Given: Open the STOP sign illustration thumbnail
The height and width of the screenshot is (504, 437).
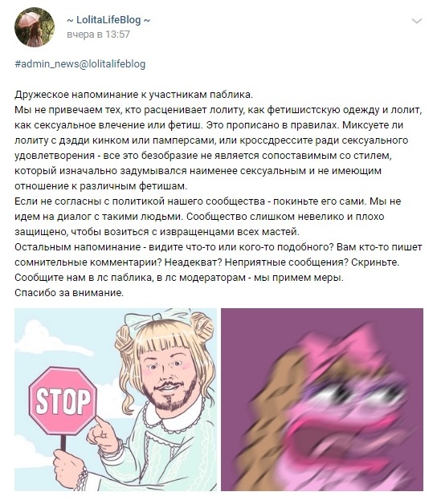Looking at the screenshot, I should point(116,400).
